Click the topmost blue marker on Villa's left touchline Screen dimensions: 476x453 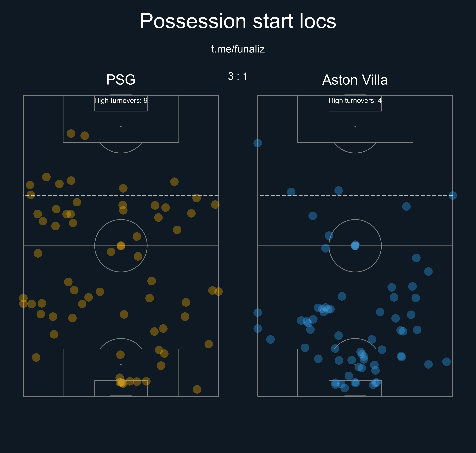(x=258, y=143)
